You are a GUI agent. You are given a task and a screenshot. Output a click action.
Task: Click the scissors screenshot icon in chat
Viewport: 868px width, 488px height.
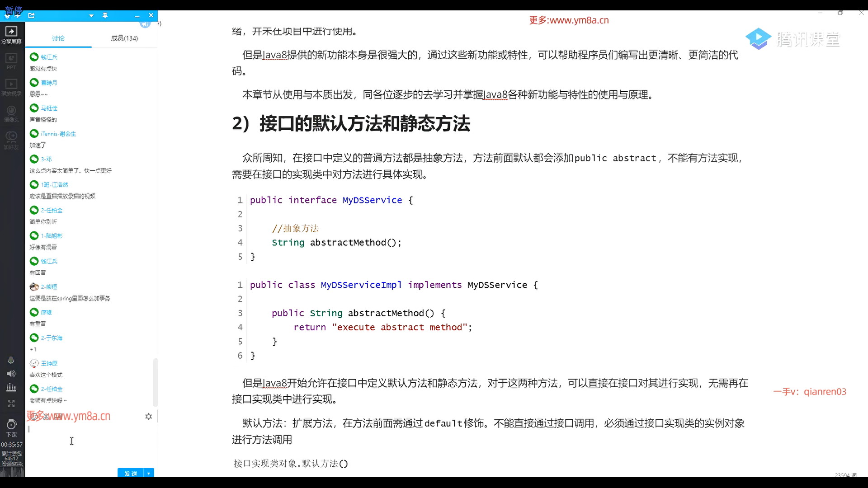(46, 417)
